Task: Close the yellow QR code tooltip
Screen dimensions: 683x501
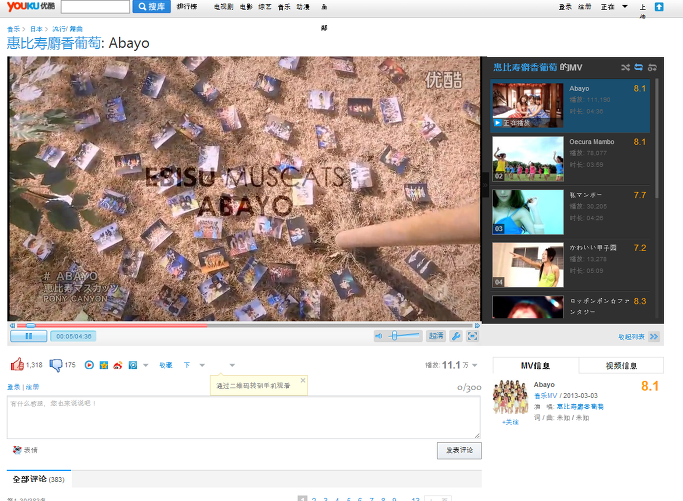Action: [x=303, y=380]
